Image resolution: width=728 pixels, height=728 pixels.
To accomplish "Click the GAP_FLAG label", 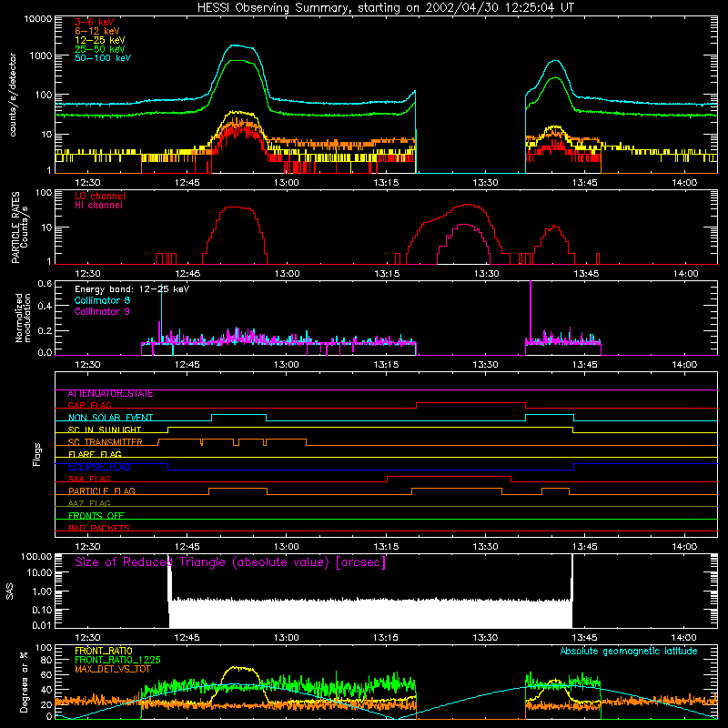I will 89,405.
